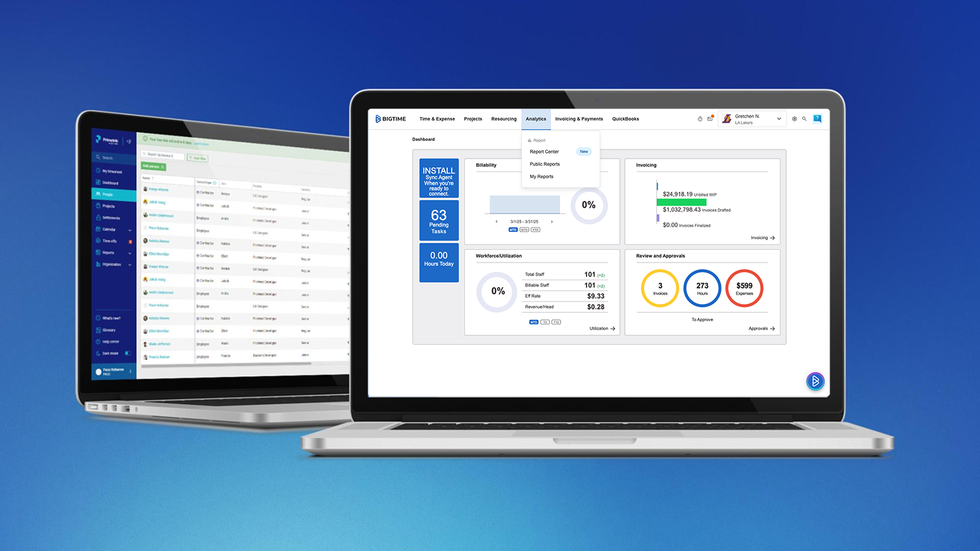Open the settings gear icon in BigTime header
Image resolution: width=980 pixels, height=551 pixels.
tap(794, 119)
